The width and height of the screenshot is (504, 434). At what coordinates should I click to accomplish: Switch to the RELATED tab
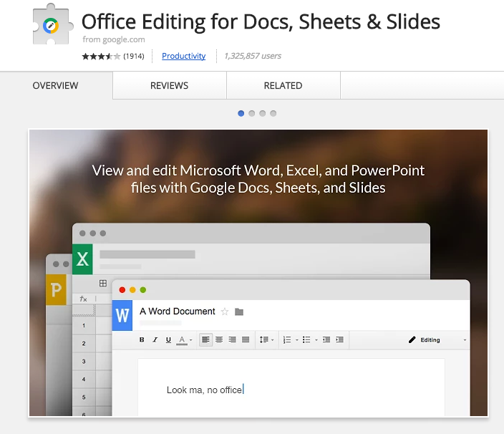tap(283, 85)
